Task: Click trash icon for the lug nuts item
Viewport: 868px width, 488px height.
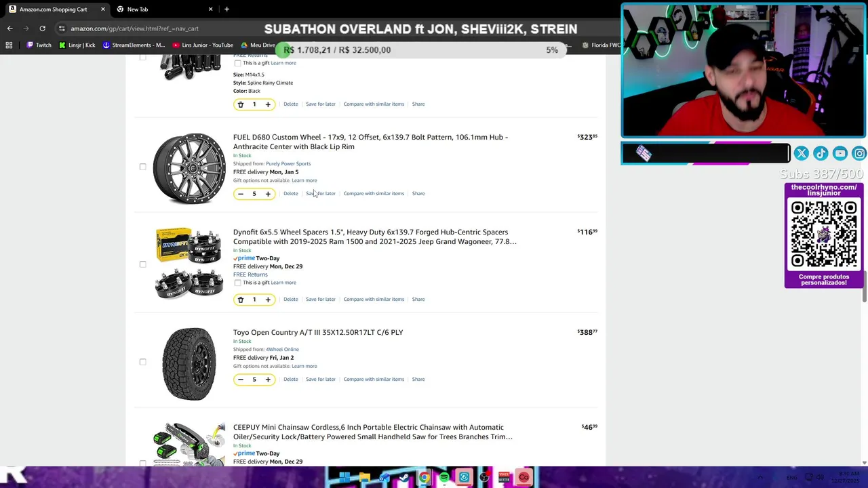Action: pos(240,104)
